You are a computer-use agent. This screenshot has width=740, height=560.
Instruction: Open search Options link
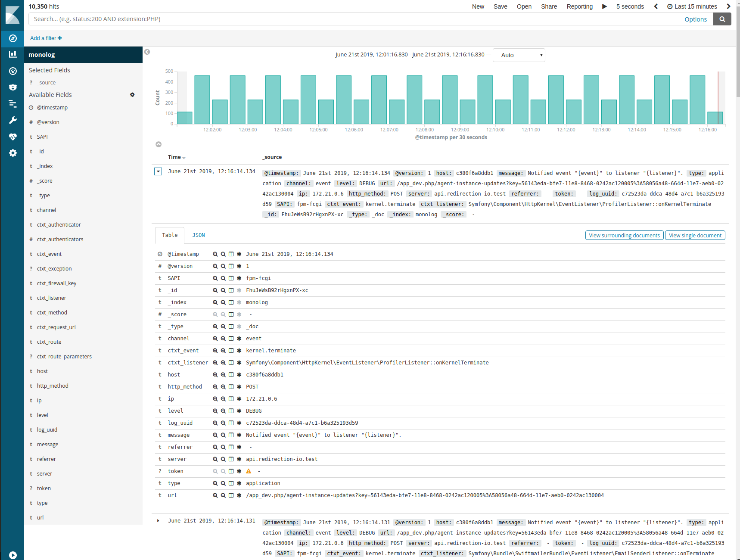696,19
